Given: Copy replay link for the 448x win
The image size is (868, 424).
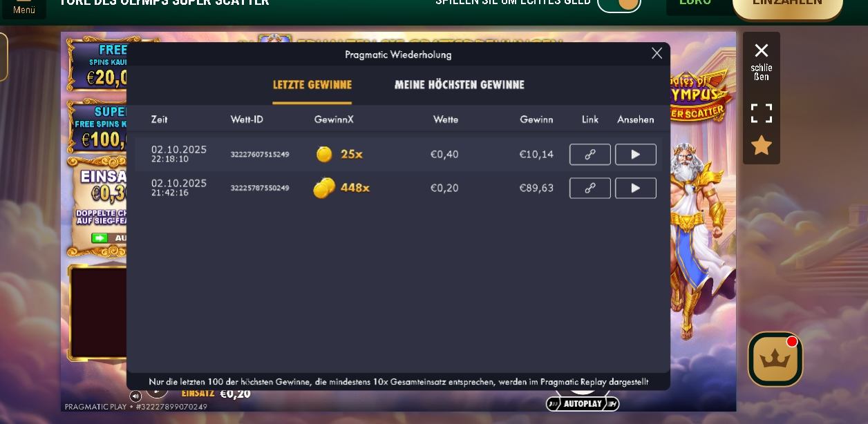Looking at the screenshot, I should [589, 188].
